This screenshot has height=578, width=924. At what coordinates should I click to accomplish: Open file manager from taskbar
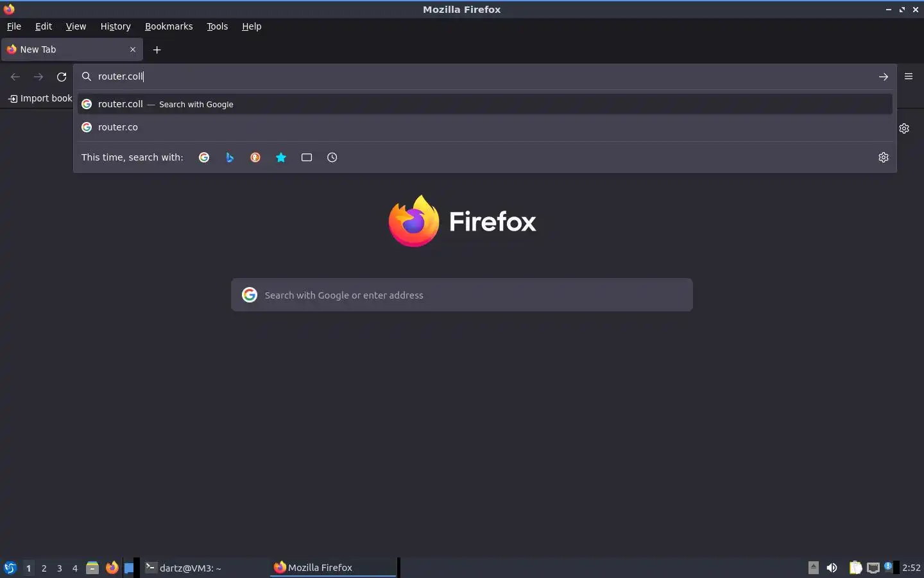(x=92, y=568)
